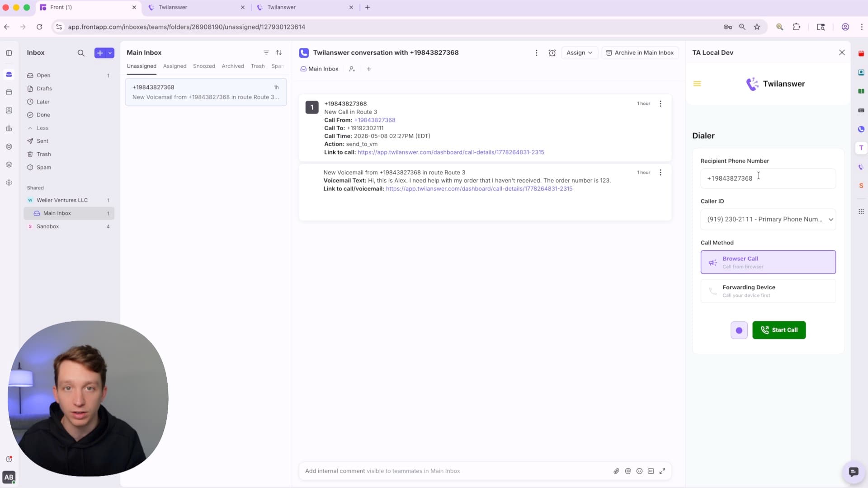Select Weller Ventures LLC shared workspace
The width and height of the screenshot is (868, 488).
point(69,200)
